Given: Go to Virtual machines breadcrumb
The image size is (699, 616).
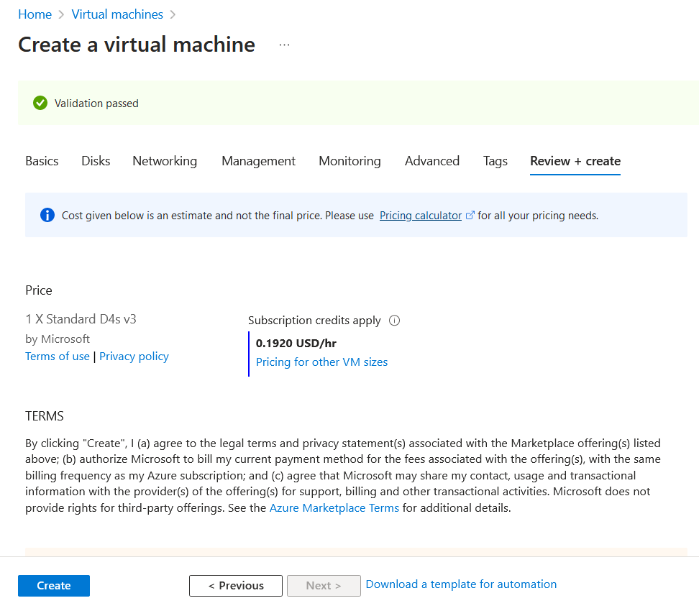Looking at the screenshot, I should pyautogui.click(x=117, y=14).
